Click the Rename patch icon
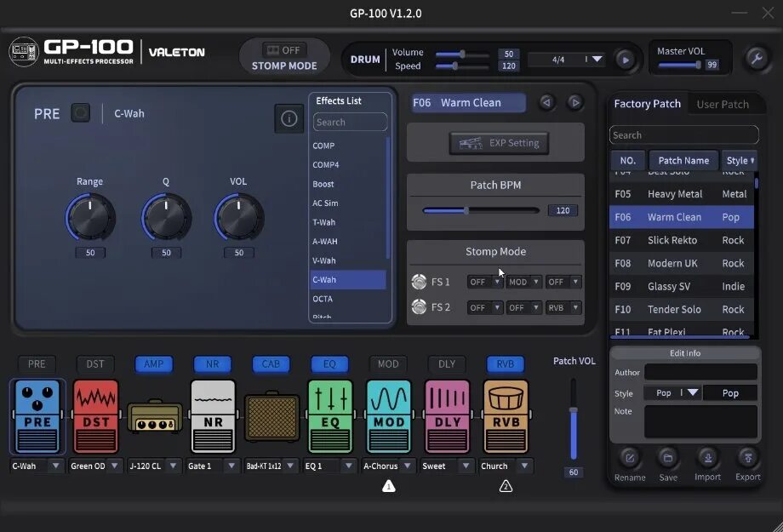This screenshot has width=783, height=532. [x=630, y=458]
